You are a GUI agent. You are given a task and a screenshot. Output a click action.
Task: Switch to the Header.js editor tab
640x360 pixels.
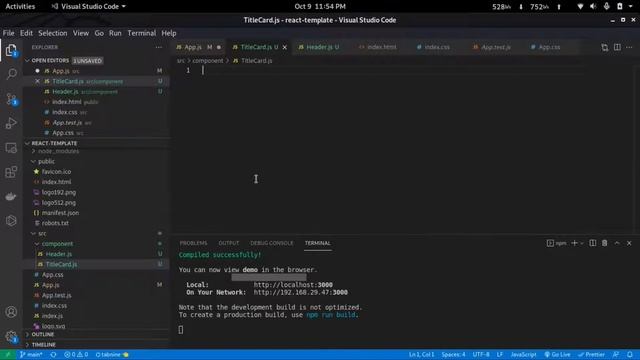[322, 47]
